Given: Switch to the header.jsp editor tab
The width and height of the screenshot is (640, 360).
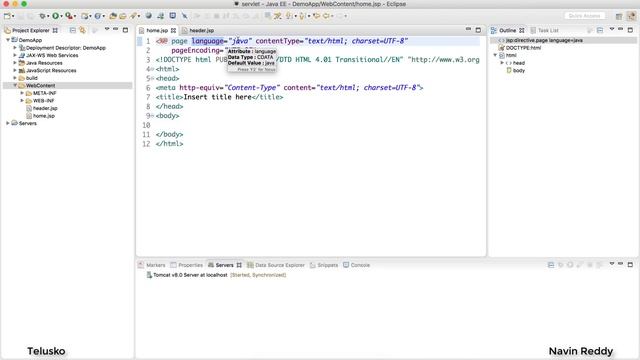Looking at the screenshot, I should (x=201, y=31).
